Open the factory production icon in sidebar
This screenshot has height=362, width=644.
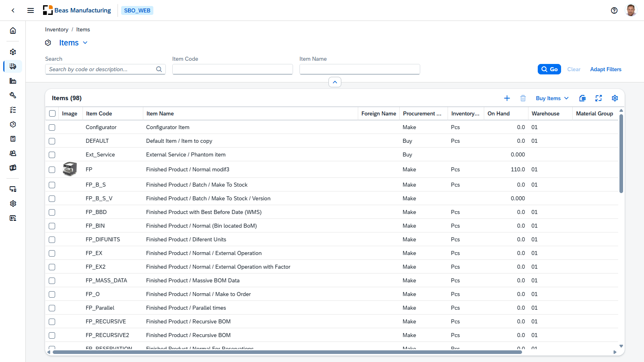click(x=13, y=81)
